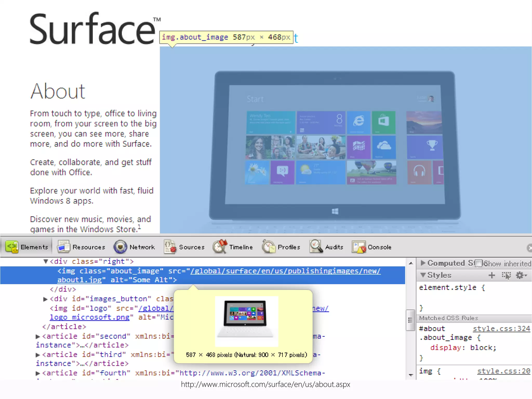Click the scroll up arrow of DOM tree
Screen dimensions: 532x399
[x=411, y=263]
